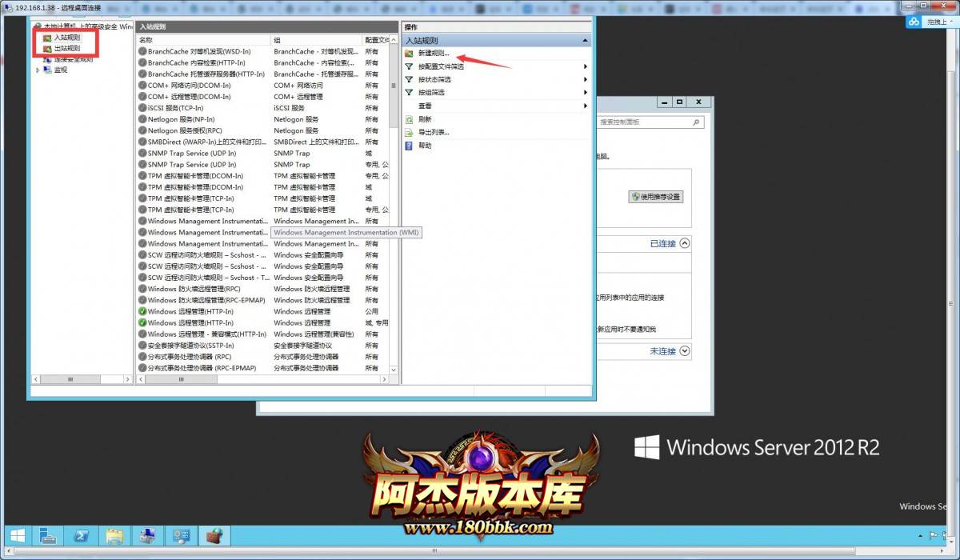Viewport: 960px width, 560px height.
Task: Click status icon of Netlogon 服务授权(RPC)
Action: click(x=142, y=130)
